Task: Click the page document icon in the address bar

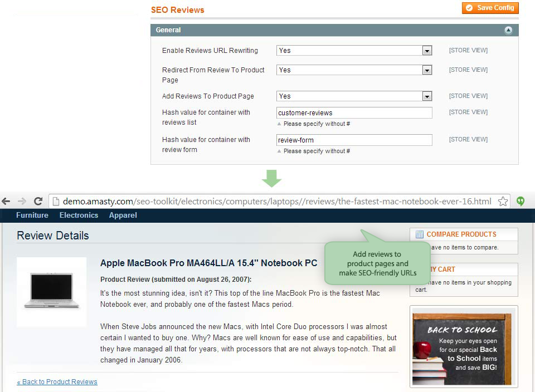Action: (56, 202)
